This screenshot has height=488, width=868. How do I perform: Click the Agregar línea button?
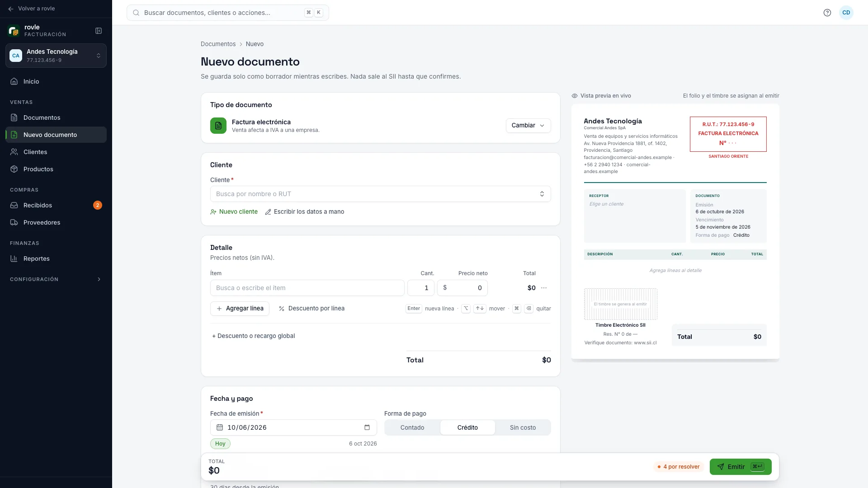[240, 309]
